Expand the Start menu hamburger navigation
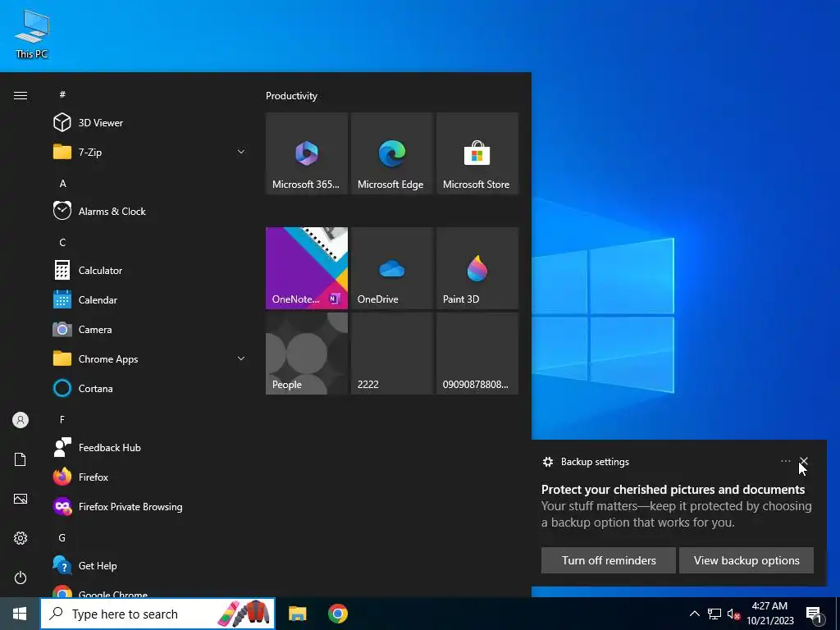The width and height of the screenshot is (840, 630). [21, 95]
